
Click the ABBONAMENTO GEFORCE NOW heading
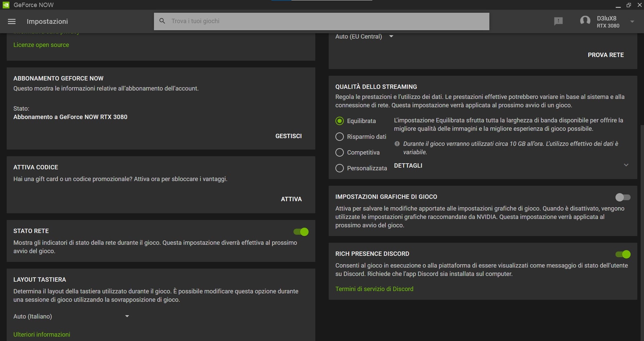(x=58, y=78)
